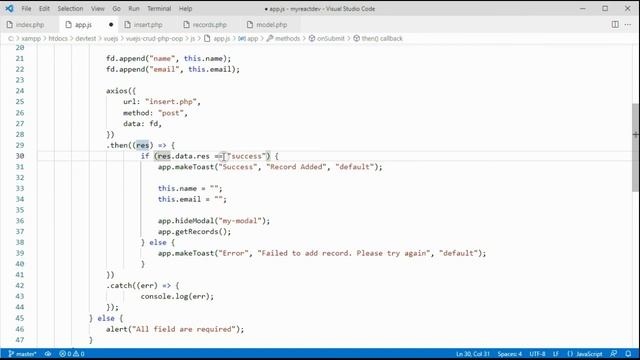Click the VS Code logo icon
Screen dimensions: 640x360
click(9, 9)
